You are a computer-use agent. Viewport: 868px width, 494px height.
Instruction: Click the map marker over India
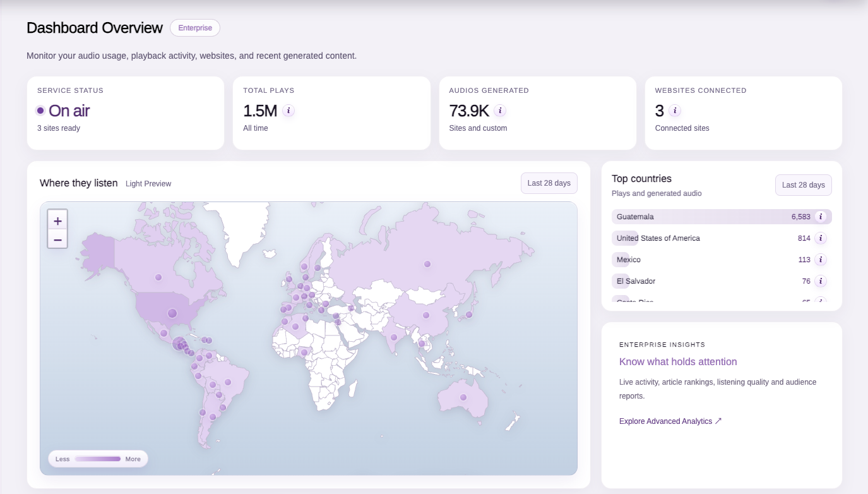point(394,337)
